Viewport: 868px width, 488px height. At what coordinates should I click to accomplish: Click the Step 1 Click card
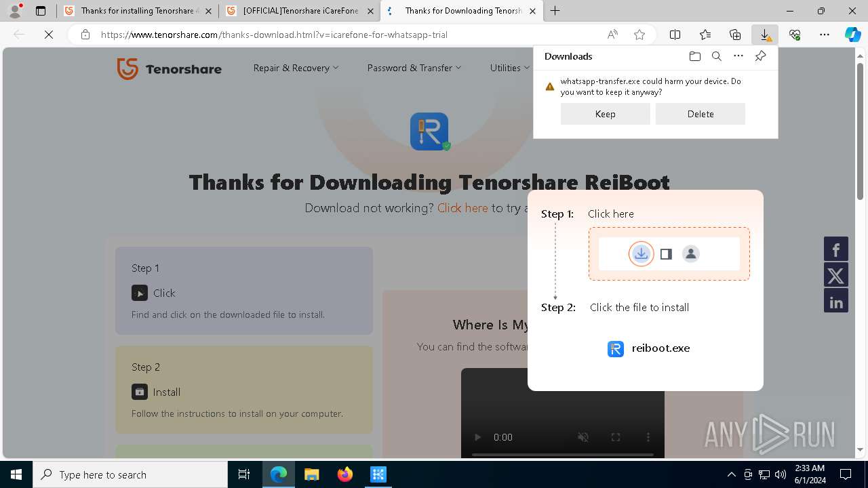(x=244, y=291)
